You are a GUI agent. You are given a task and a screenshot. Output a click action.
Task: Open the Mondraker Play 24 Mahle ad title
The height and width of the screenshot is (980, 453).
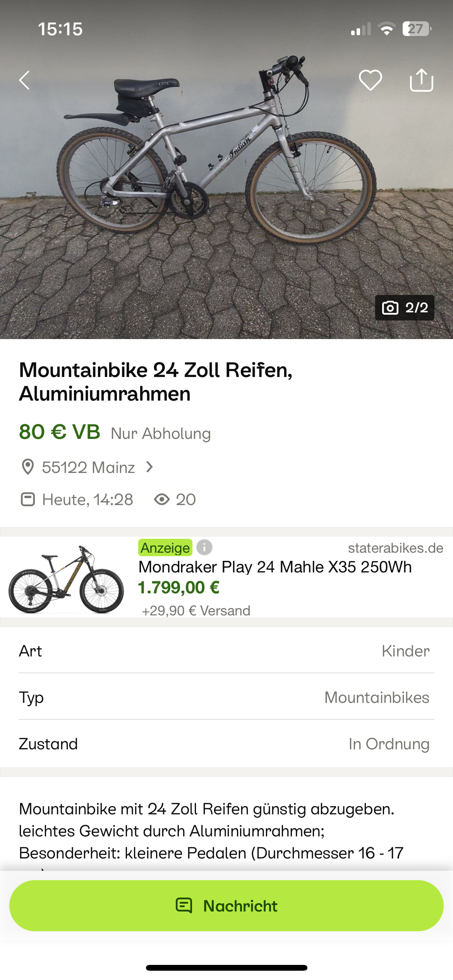click(x=275, y=567)
